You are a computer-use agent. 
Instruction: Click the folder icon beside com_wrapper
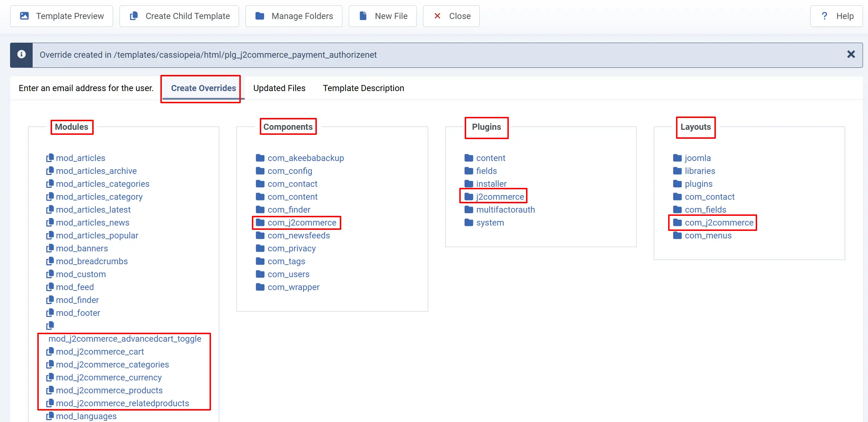(x=260, y=287)
